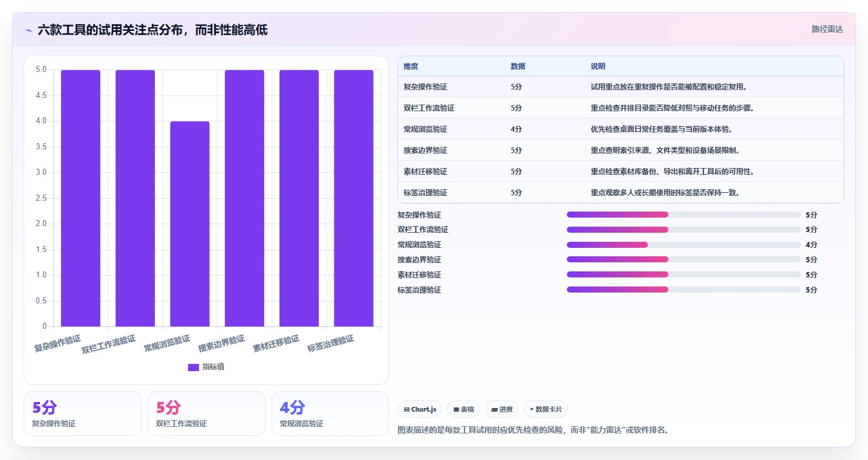Image resolution: width=868 pixels, height=460 pixels.
Task: Click the 素材迁移验证 bar in the chart
Action: (x=299, y=198)
